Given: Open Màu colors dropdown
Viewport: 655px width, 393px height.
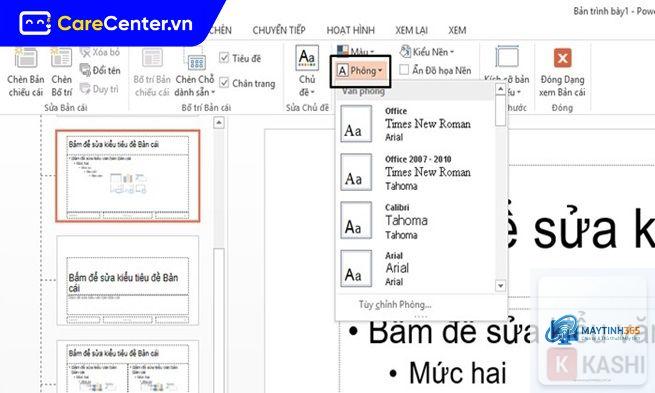Looking at the screenshot, I should pos(355,52).
